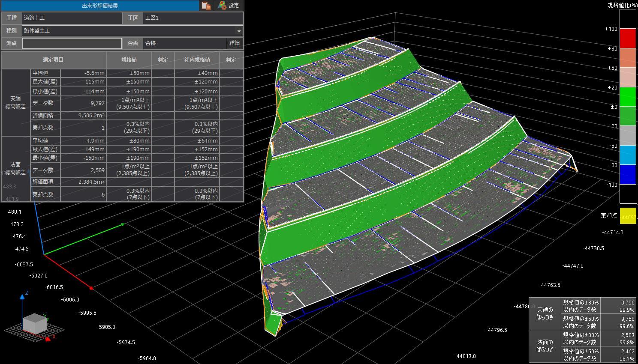Click the 出来形評価結果 panel title bar

[x=100, y=6]
